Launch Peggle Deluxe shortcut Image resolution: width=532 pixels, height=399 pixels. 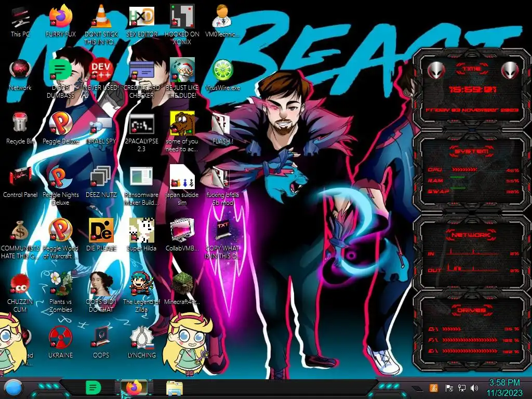click(61, 129)
